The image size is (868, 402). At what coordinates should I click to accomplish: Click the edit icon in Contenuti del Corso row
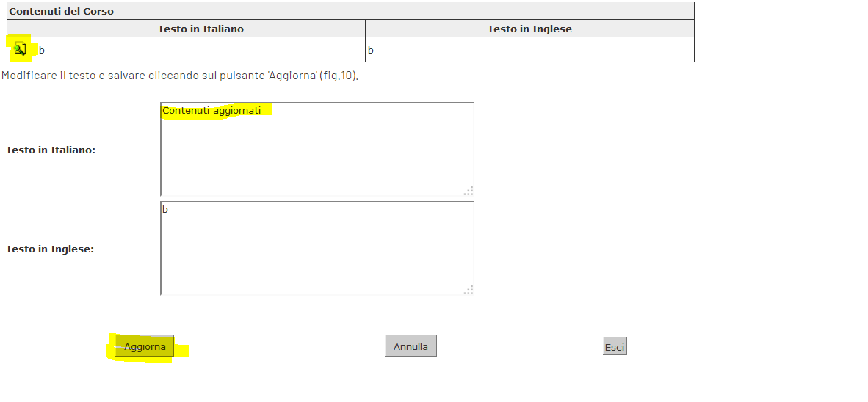[x=21, y=49]
